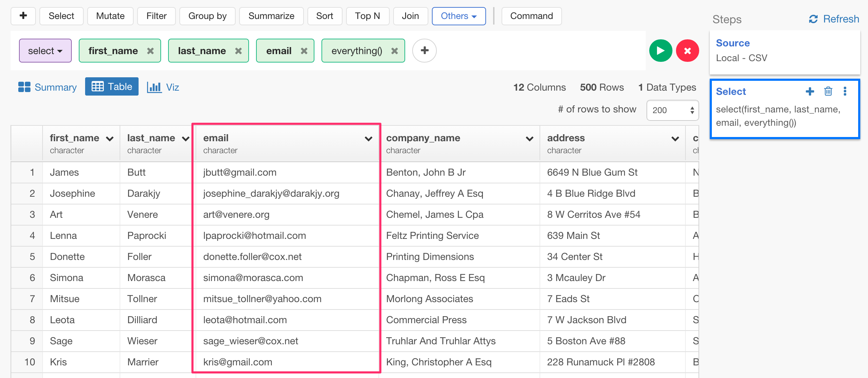The width and height of the screenshot is (868, 378).
Task: Delete the Select step with trash icon
Action: point(828,91)
